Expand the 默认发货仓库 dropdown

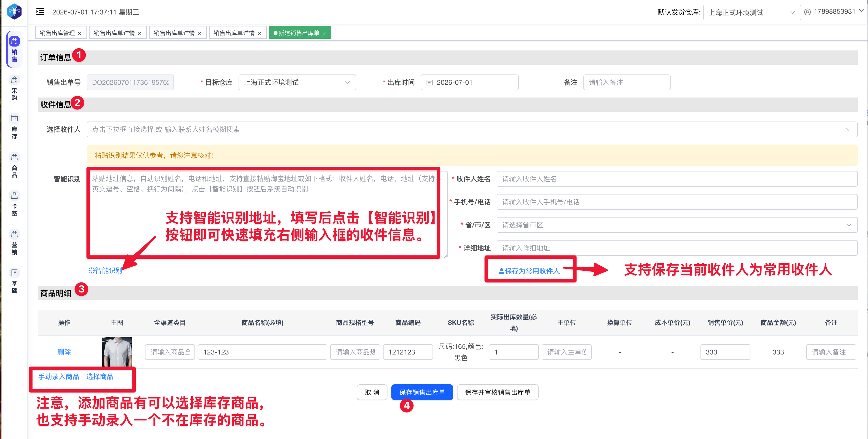(752, 12)
